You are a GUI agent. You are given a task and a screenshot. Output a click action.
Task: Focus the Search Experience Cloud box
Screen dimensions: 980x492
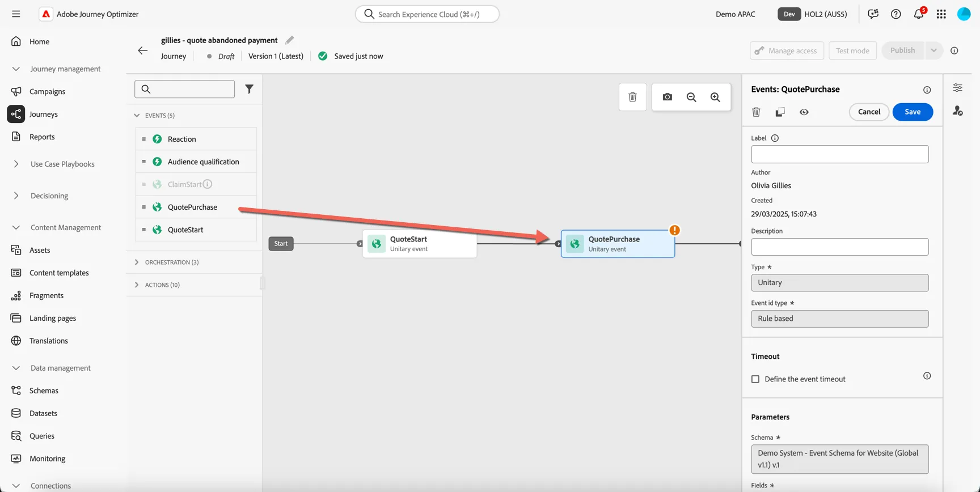(x=427, y=14)
